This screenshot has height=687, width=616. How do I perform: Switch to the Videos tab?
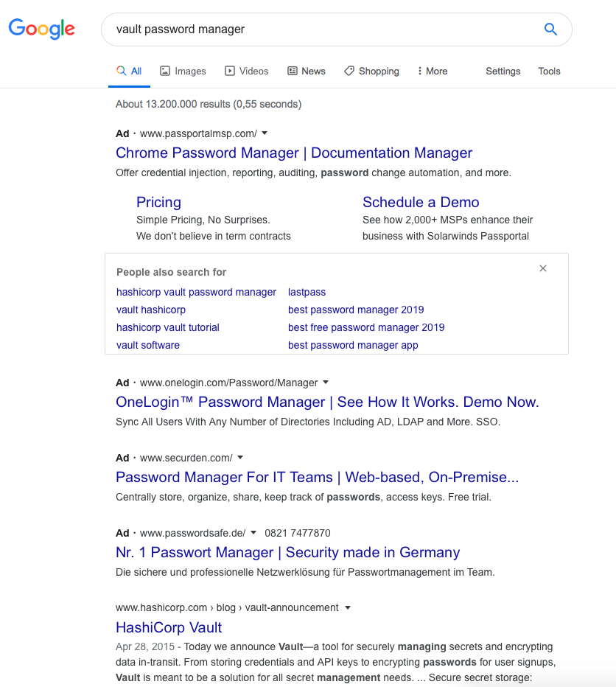click(x=247, y=71)
